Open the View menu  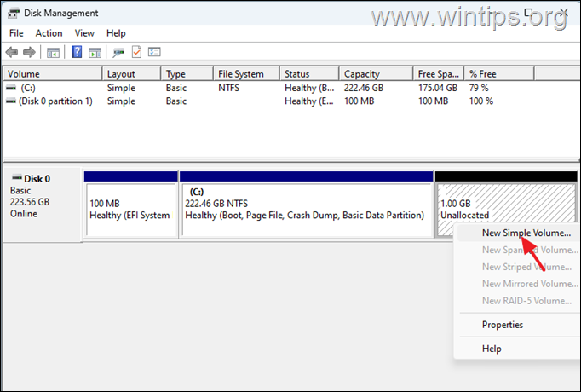84,33
